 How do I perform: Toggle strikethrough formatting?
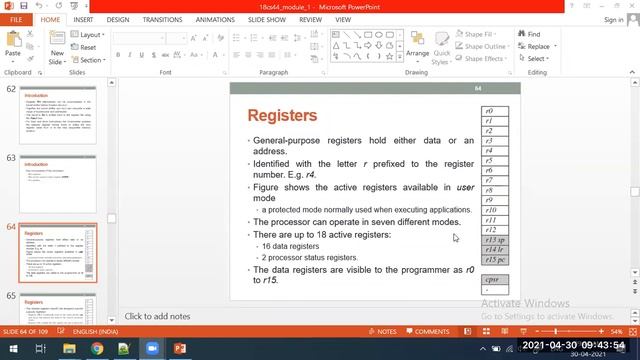point(165,55)
